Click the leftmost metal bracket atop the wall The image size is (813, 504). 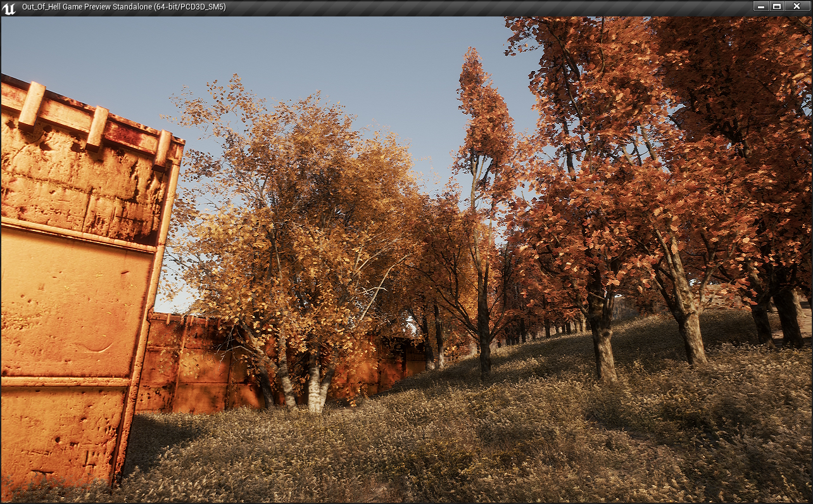31,105
